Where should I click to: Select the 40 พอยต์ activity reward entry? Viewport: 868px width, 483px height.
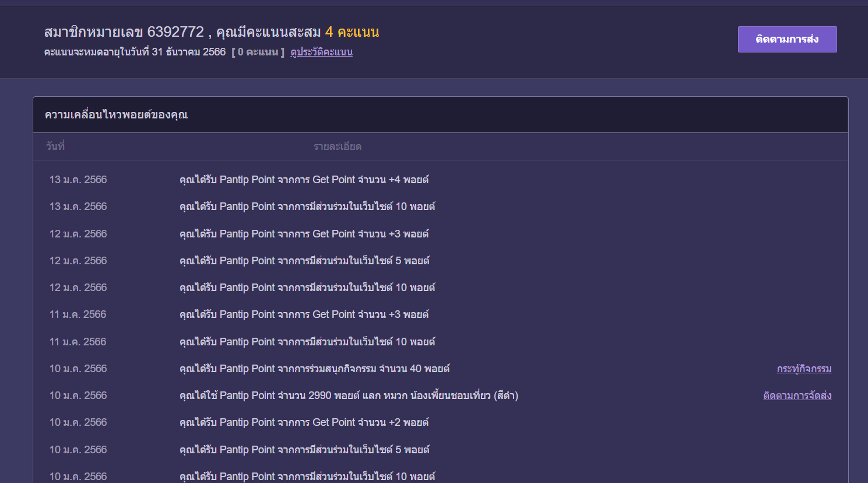point(314,369)
